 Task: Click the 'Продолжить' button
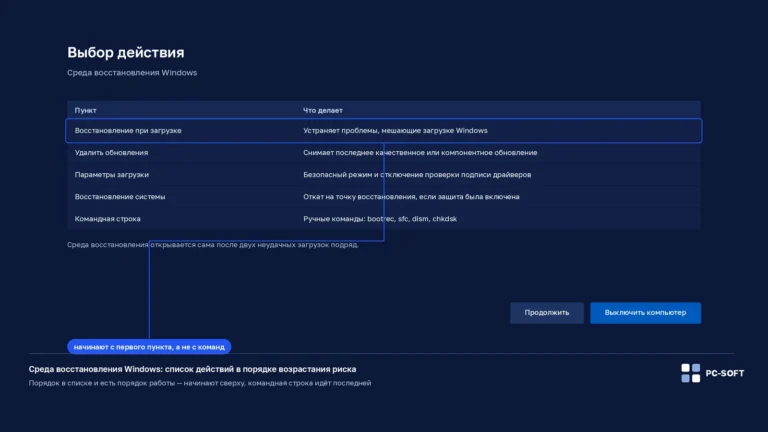(x=547, y=312)
